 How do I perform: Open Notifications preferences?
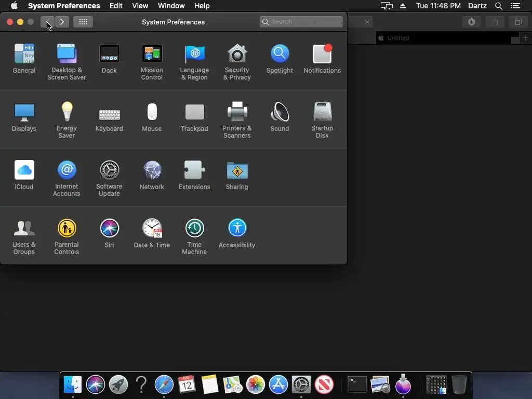[322, 58]
